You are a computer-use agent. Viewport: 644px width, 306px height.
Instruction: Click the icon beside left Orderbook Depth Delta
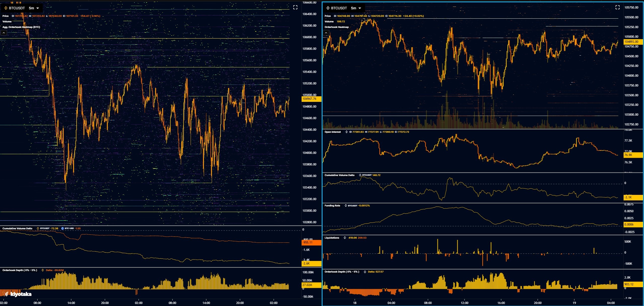point(43,270)
